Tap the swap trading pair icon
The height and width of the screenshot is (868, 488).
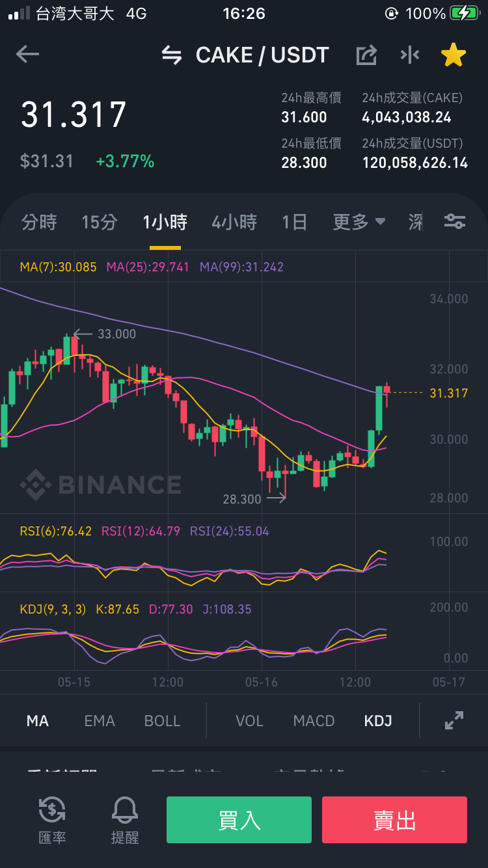(x=172, y=55)
